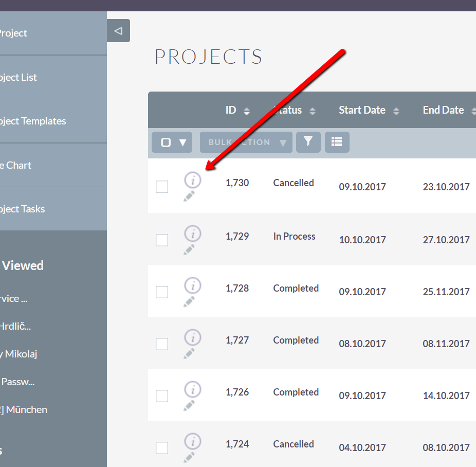Open recently viewed item 'München'
The image size is (476, 467).
click(24, 409)
